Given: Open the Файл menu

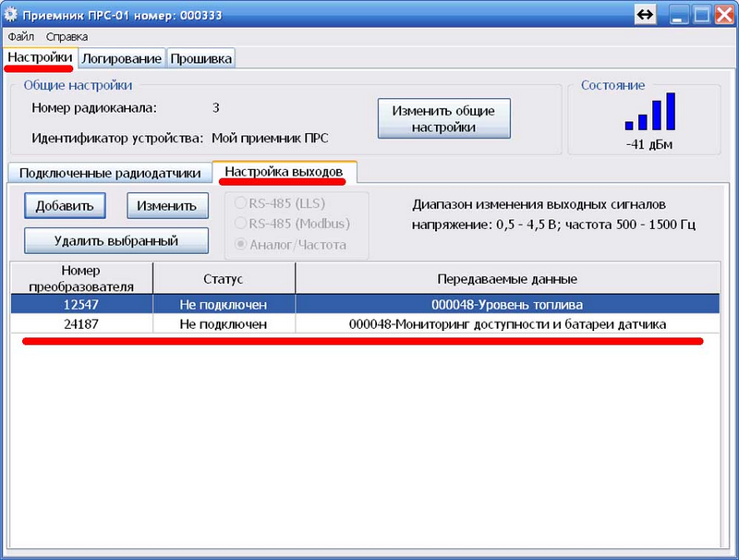Looking at the screenshot, I should click(20, 37).
